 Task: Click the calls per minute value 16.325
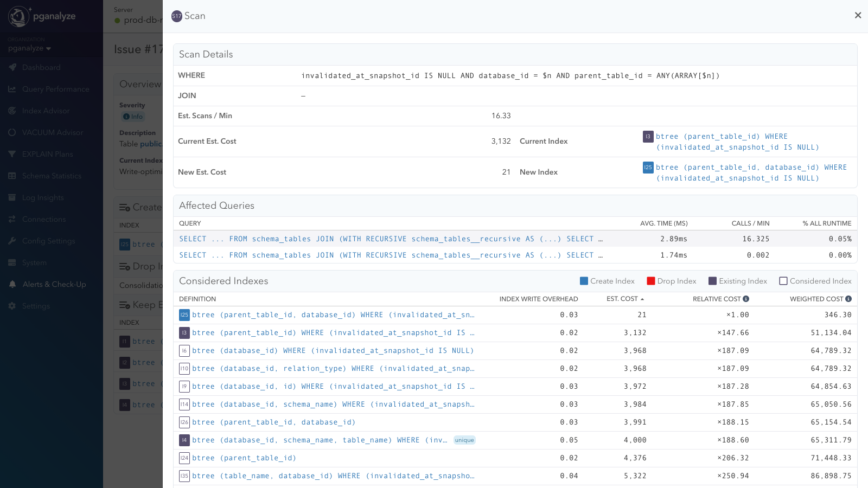[756, 239]
